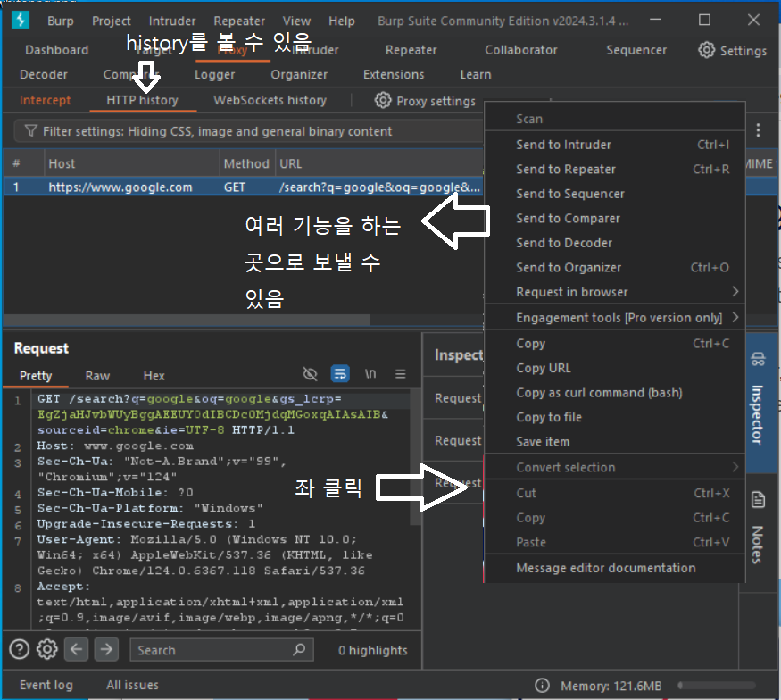
Task: Sort by Method column header
Action: tap(246, 163)
